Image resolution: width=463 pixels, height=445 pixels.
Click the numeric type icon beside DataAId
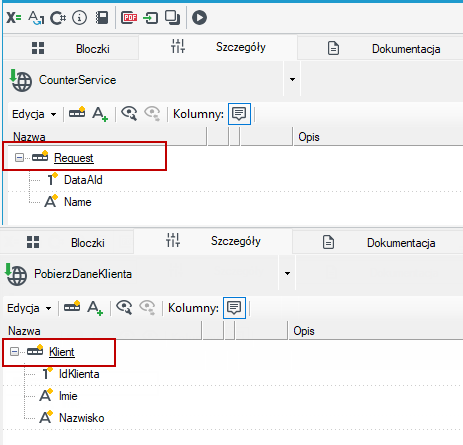click(x=52, y=179)
